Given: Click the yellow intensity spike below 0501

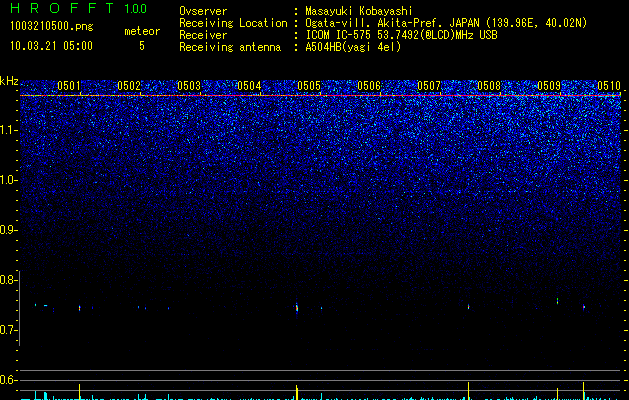Looking at the screenshot, I should tap(79, 392).
